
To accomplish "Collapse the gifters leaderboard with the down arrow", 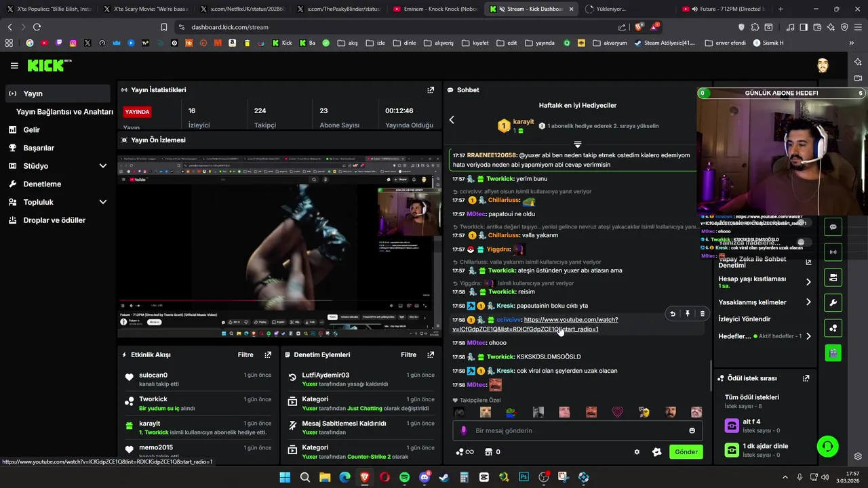I will (578, 144).
